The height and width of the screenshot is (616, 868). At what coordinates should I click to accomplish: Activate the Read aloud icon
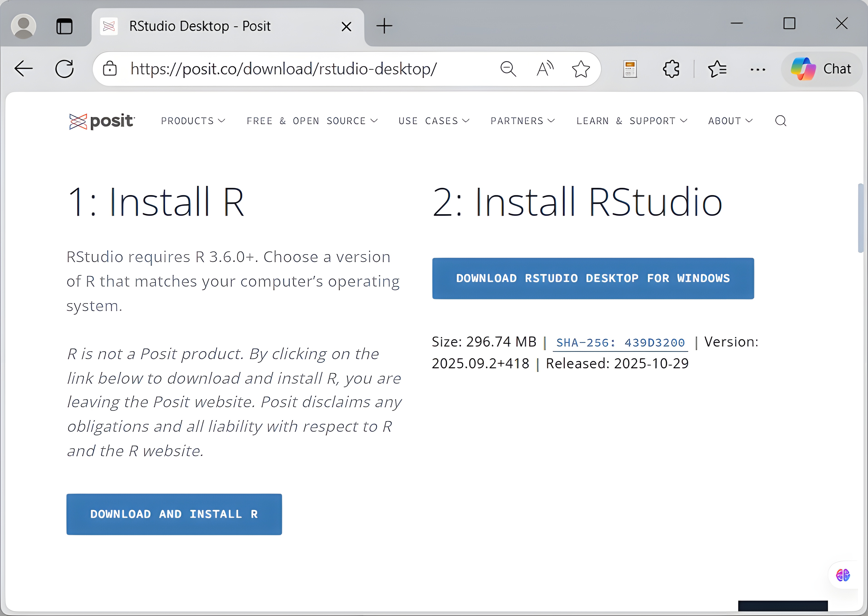point(545,69)
